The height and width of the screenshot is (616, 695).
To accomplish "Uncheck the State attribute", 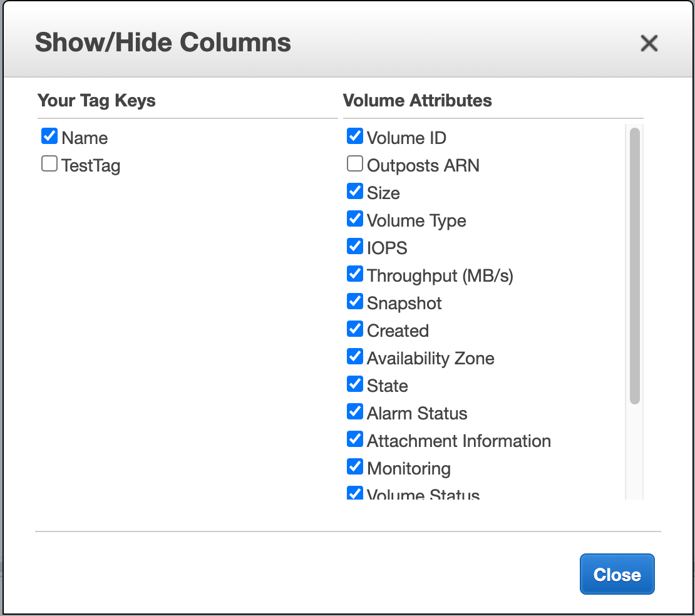I will pyautogui.click(x=355, y=384).
